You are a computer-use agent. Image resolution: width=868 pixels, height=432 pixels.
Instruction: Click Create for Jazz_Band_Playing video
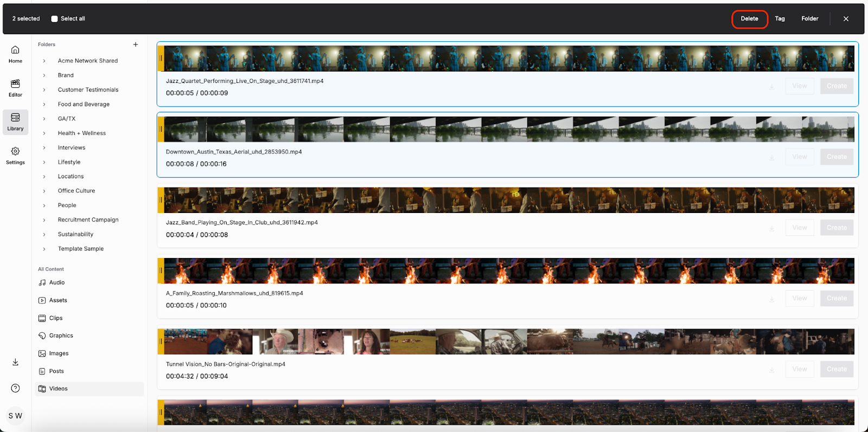pos(837,228)
